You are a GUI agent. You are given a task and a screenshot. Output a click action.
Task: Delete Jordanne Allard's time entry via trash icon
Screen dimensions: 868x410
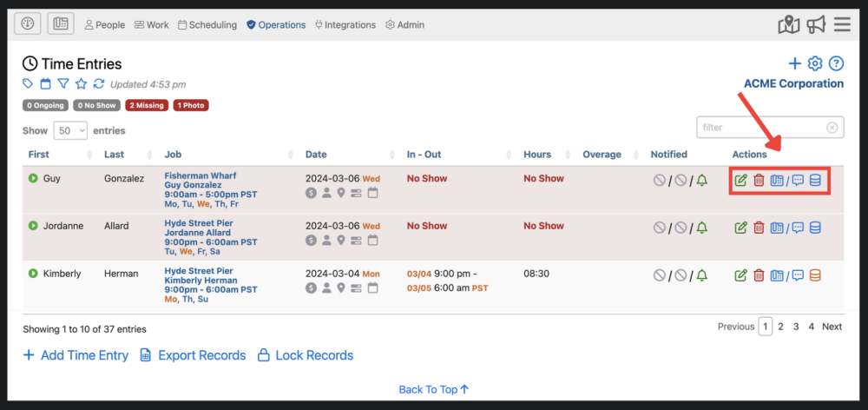[759, 228]
